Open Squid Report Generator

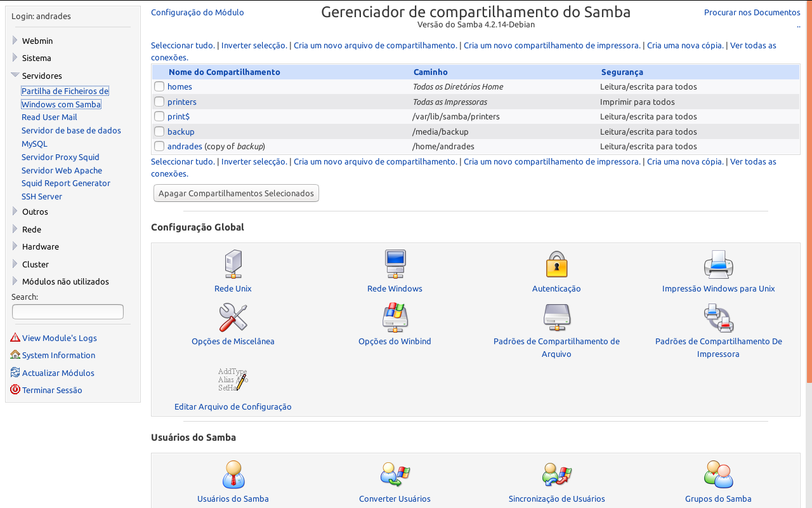pos(66,183)
